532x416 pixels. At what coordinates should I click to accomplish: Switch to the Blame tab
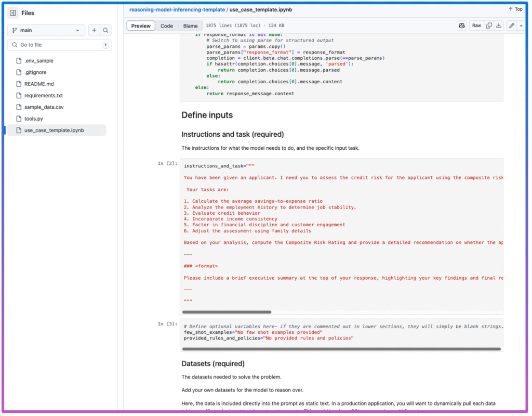point(190,26)
